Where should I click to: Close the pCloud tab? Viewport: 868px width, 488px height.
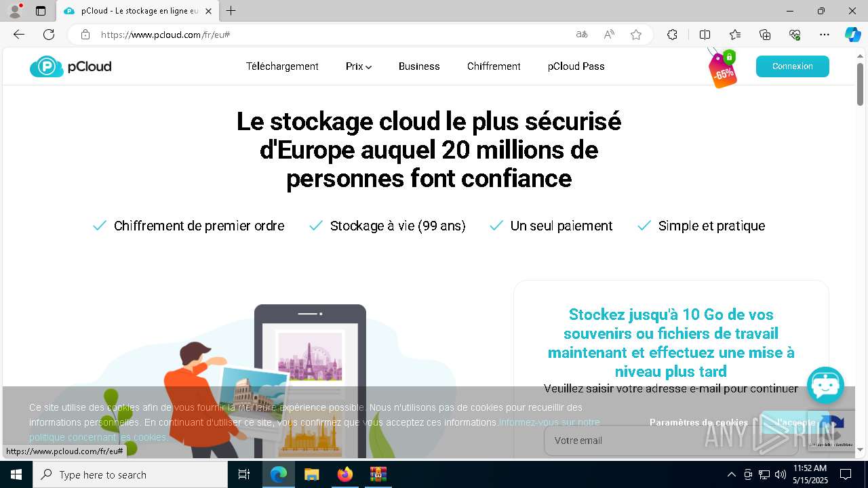point(208,11)
